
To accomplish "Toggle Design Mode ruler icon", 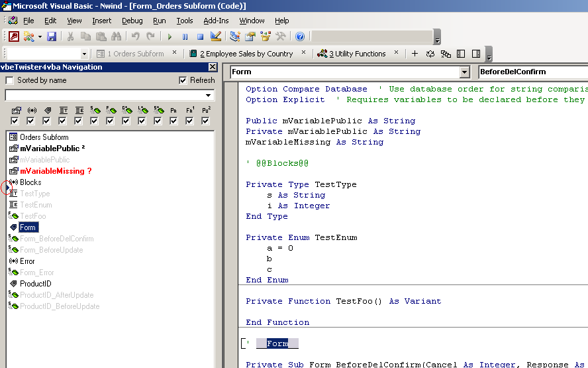I will click(216, 36).
